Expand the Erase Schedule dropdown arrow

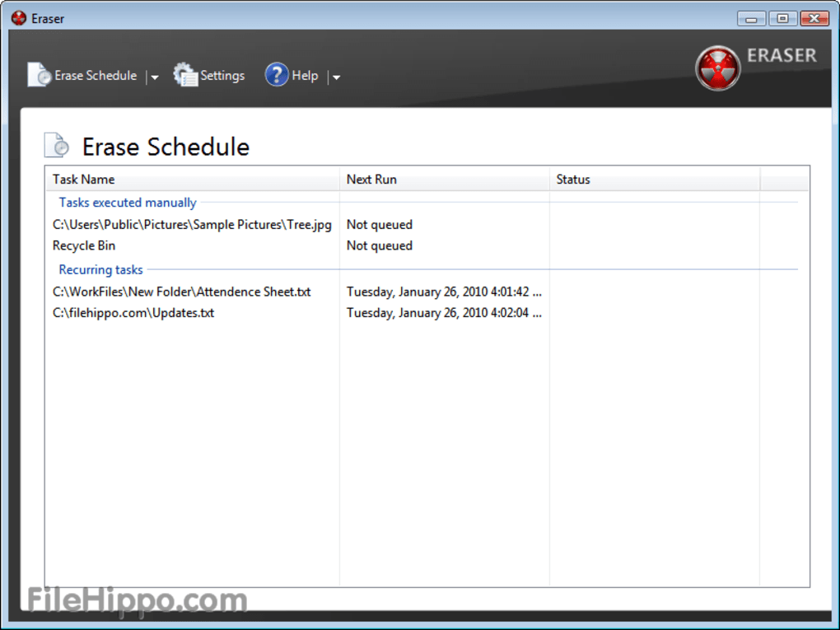pos(154,77)
